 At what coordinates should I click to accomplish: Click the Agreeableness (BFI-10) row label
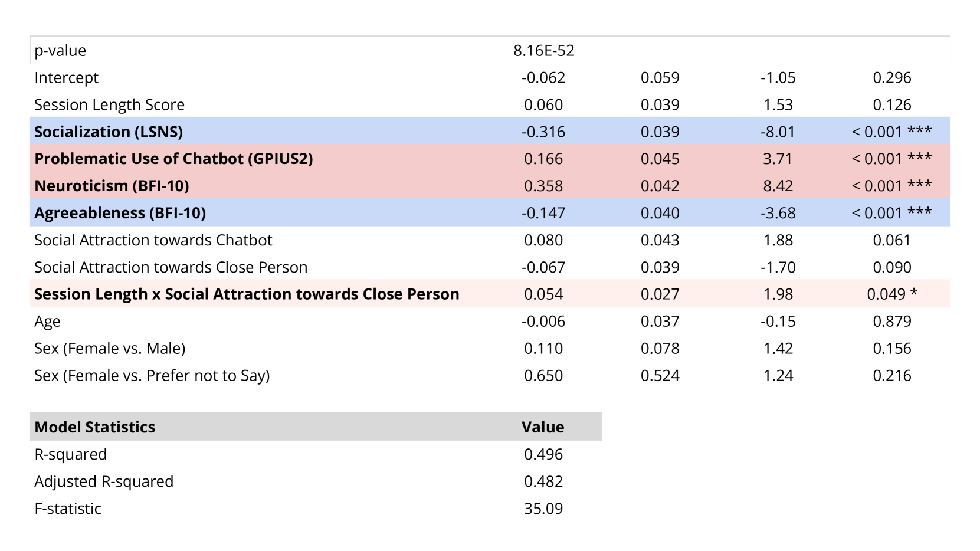[x=120, y=213]
